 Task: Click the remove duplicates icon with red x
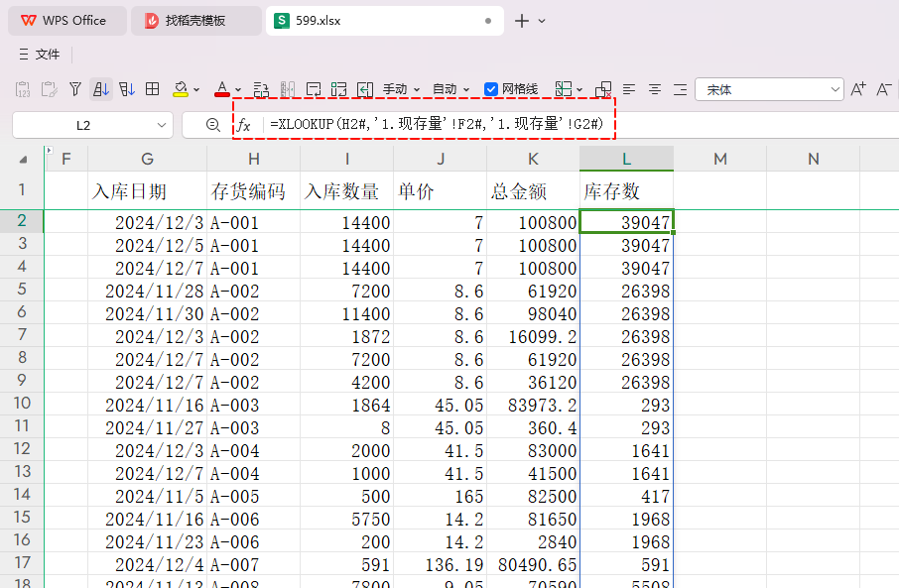603,89
